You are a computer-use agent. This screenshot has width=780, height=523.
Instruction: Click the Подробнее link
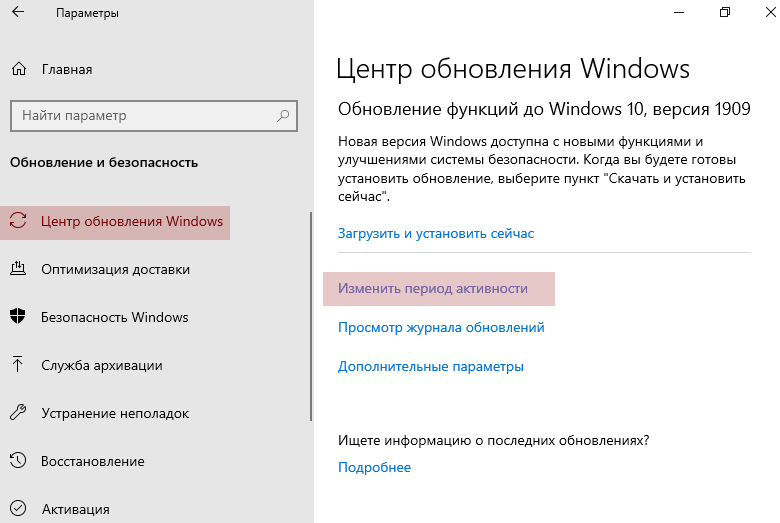coord(374,467)
